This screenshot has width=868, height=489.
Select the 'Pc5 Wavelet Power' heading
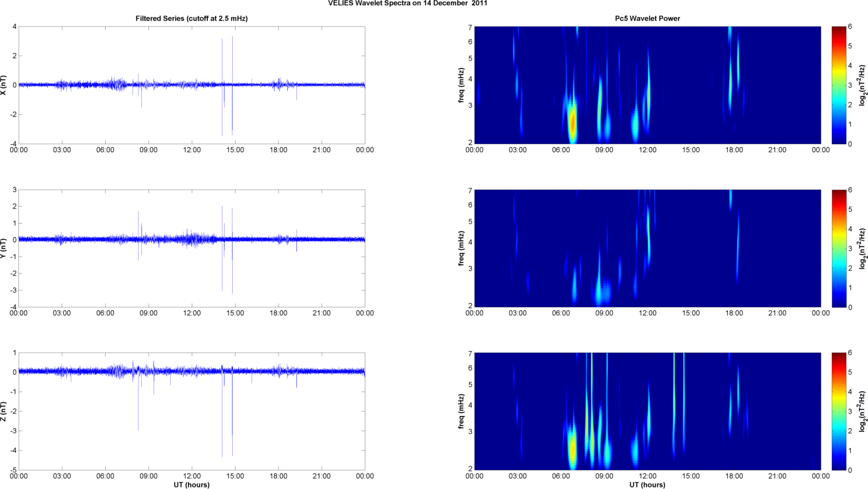click(x=647, y=18)
